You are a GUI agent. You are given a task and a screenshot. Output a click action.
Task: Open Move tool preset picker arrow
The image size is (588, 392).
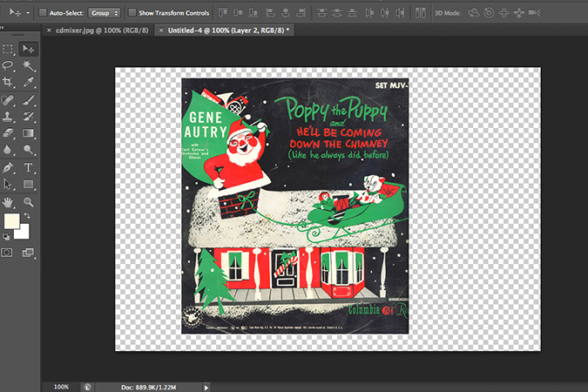(28, 13)
